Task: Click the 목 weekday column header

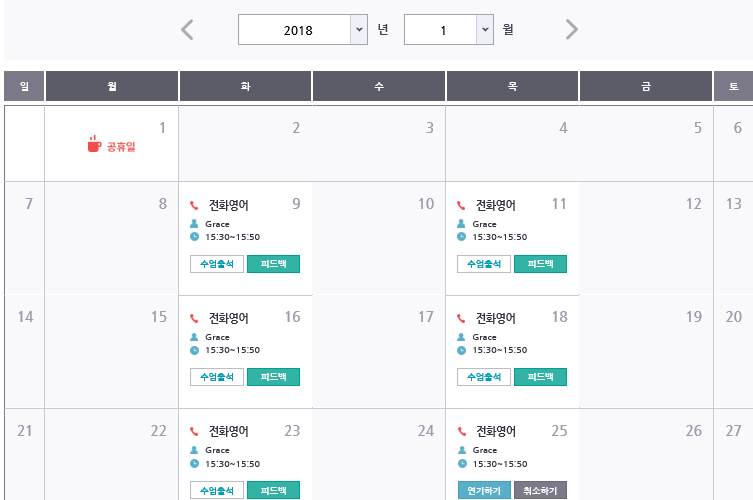Action: (x=512, y=87)
